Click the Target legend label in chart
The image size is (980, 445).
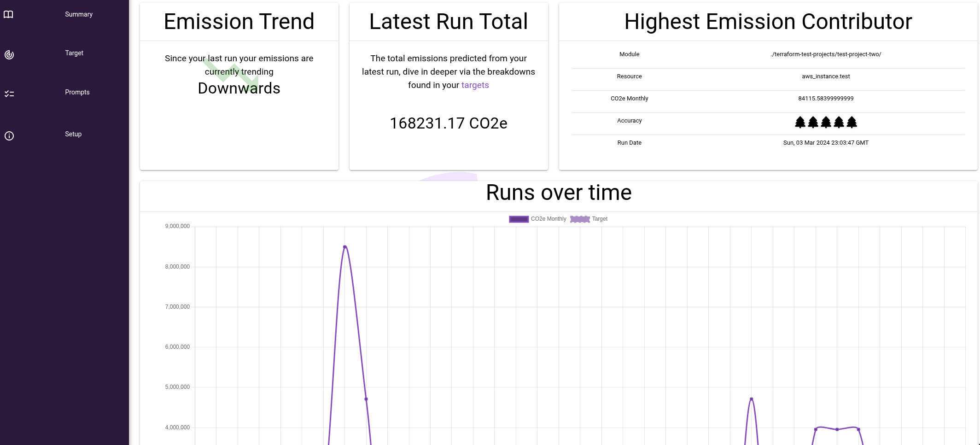pyautogui.click(x=600, y=219)
